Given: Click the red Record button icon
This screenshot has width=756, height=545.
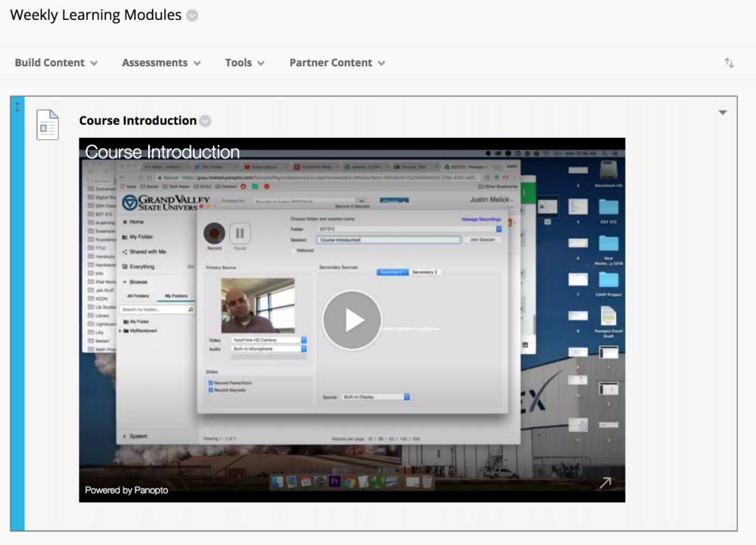Looking at the screenshot, I should (214, 234).
